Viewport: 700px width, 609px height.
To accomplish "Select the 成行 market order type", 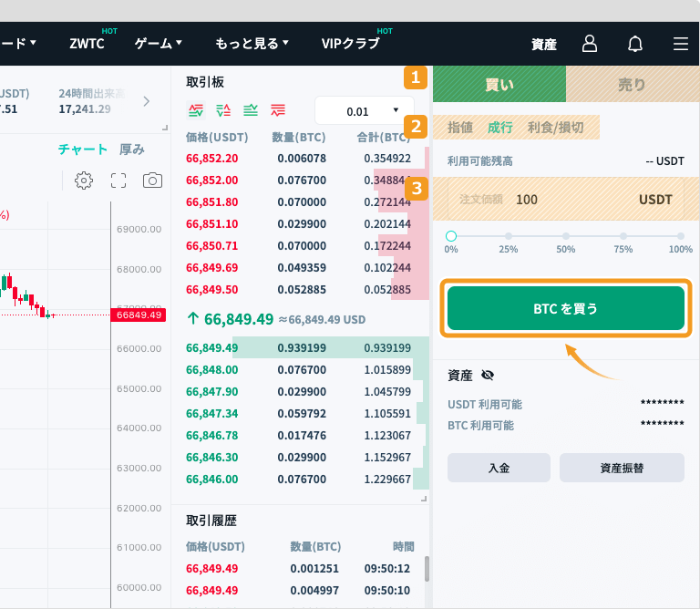I will [x=500, y=128].
